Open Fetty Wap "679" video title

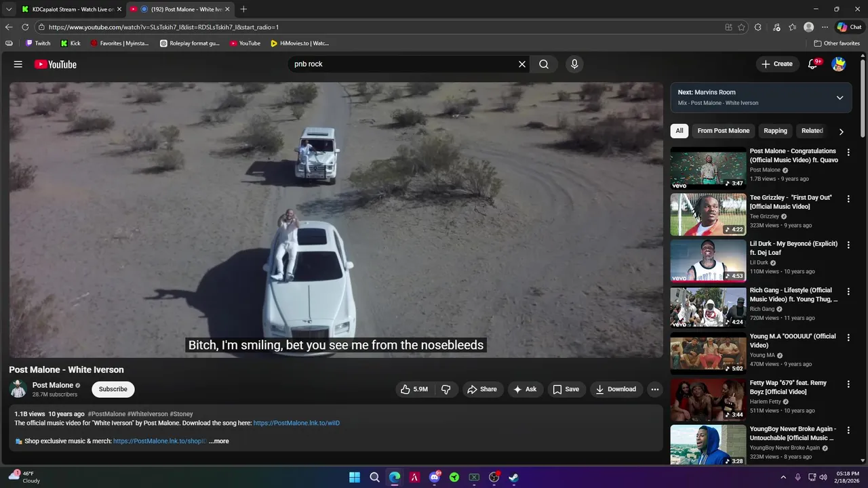point(788,387)
